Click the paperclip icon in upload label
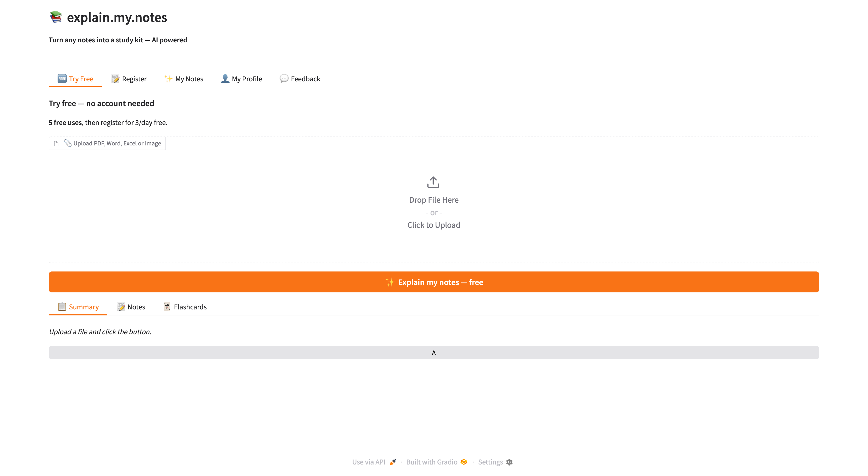 (68, 143)
